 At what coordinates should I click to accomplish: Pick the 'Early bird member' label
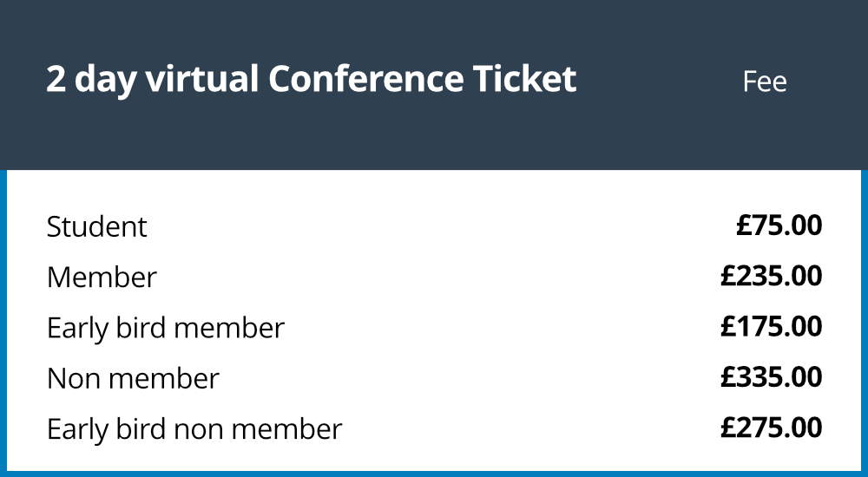click(x=166, y=328)
